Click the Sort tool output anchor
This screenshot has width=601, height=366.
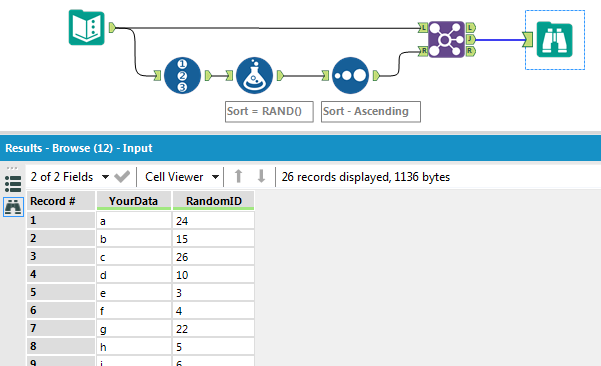(376, 75)
